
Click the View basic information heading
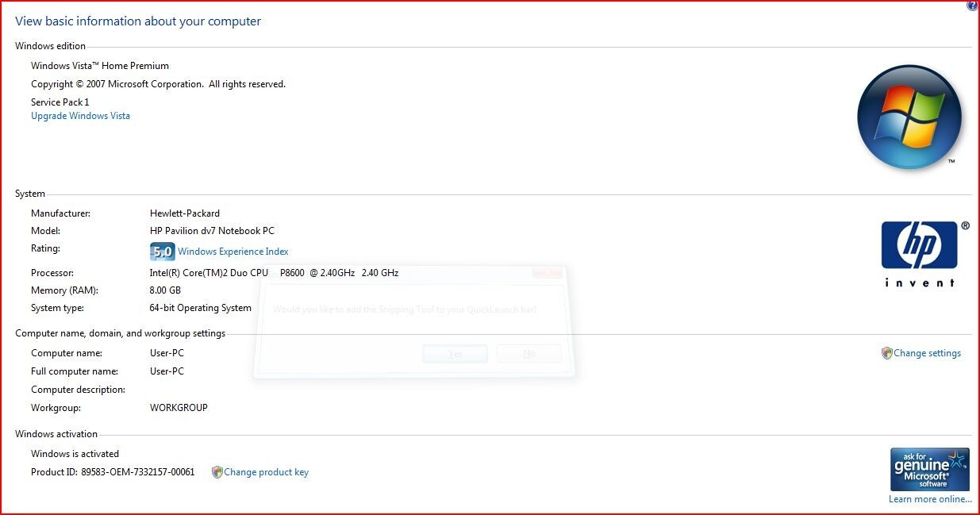pyautogui.click(x=138, y=21)
